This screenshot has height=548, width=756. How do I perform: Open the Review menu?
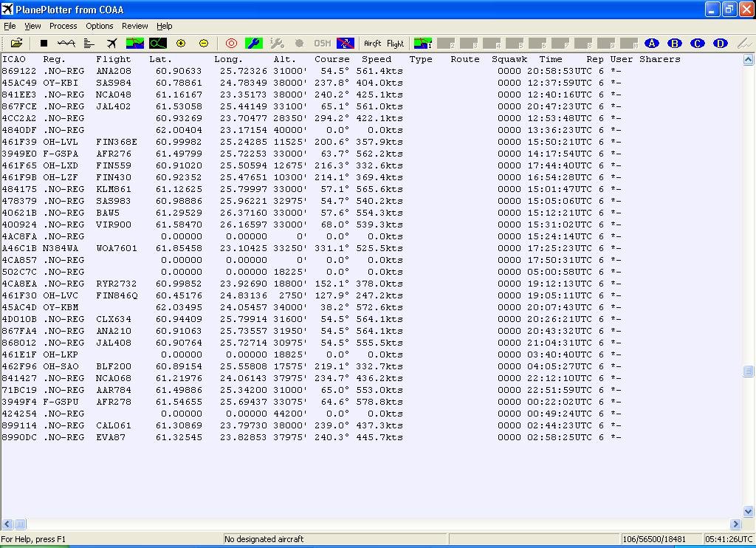coord(134,26)
